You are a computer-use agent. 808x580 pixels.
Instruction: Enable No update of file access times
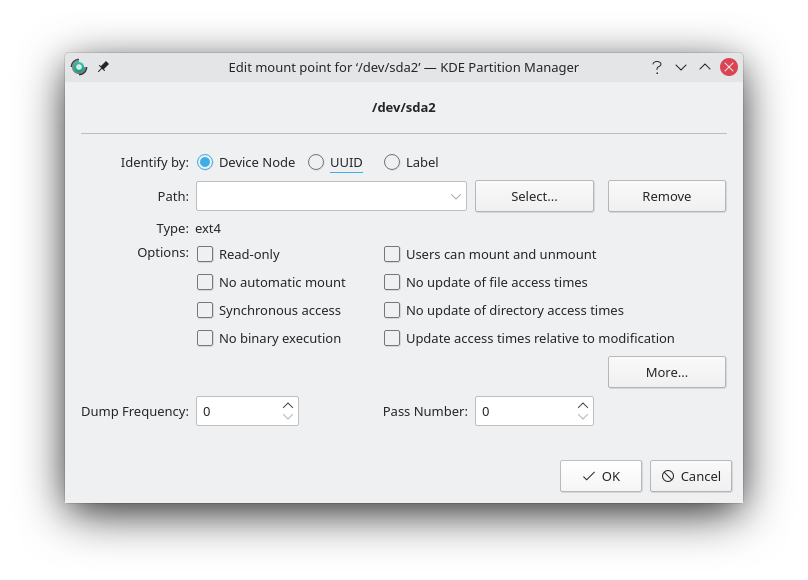point(392,282)
